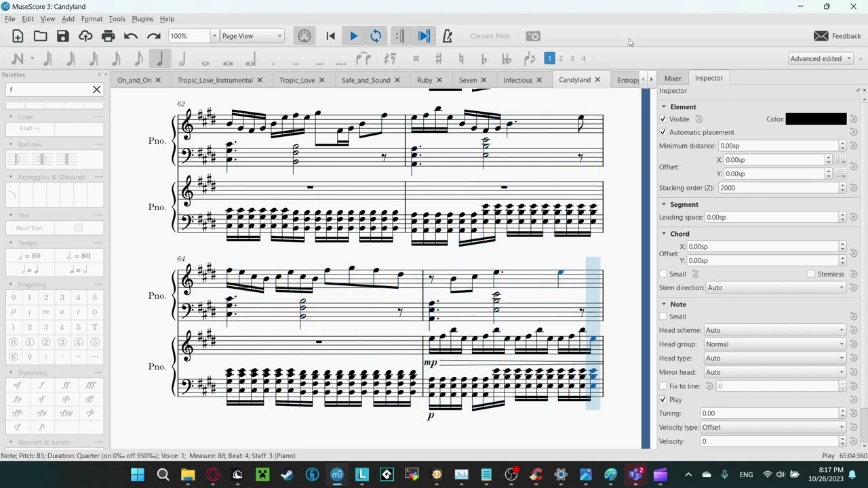
Task: Switch to voice 3
Action: (x=572, y=59)
